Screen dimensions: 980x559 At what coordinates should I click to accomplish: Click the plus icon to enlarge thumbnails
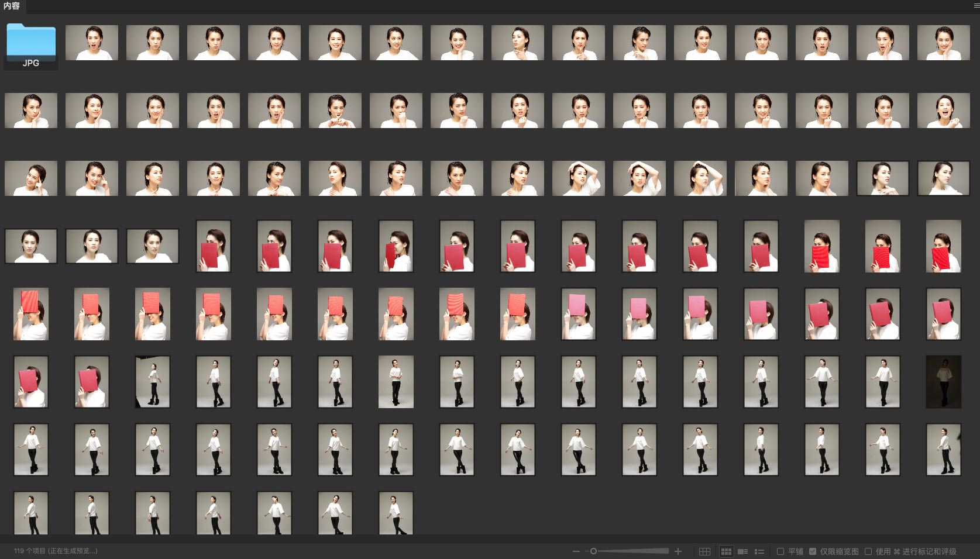point(678,551)
